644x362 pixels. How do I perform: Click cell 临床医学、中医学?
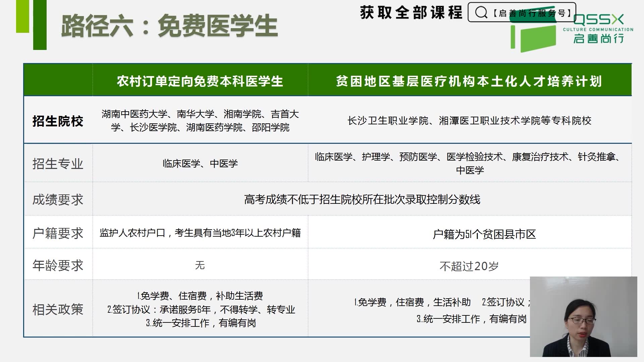(x=200, y=164)
